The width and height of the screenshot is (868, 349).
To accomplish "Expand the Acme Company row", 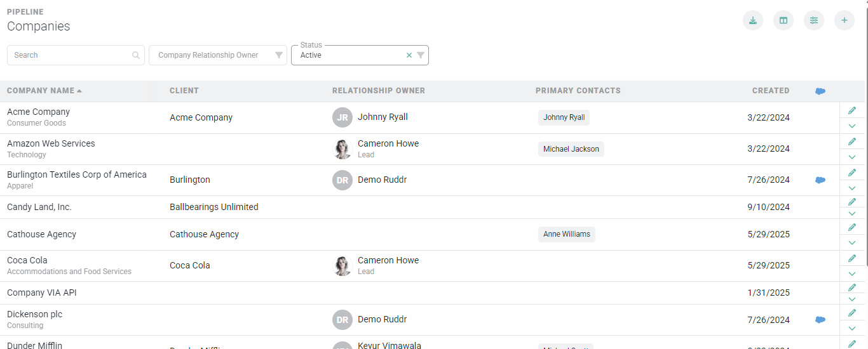I will (x=852, y=126).
